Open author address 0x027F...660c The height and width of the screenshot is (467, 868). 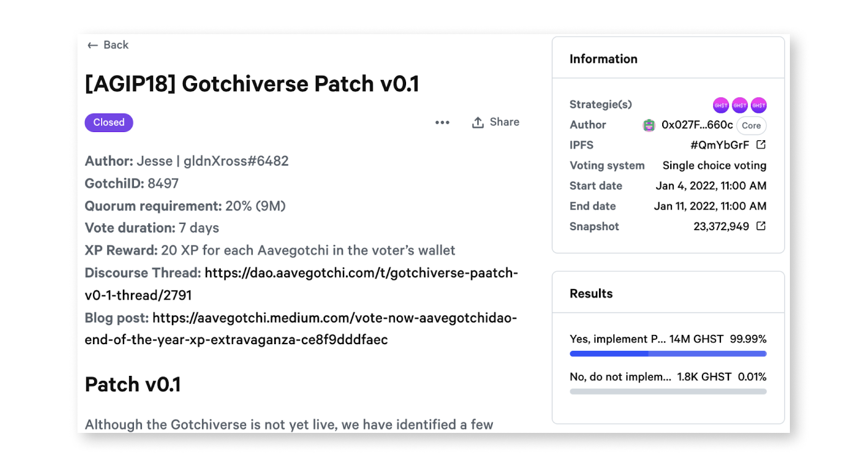pyautogui.click(x=697, y=125)
